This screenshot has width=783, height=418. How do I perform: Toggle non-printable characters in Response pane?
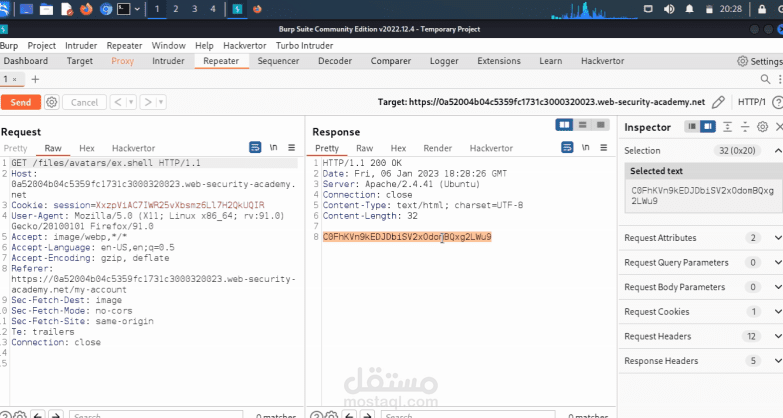[x=586, y=147]
